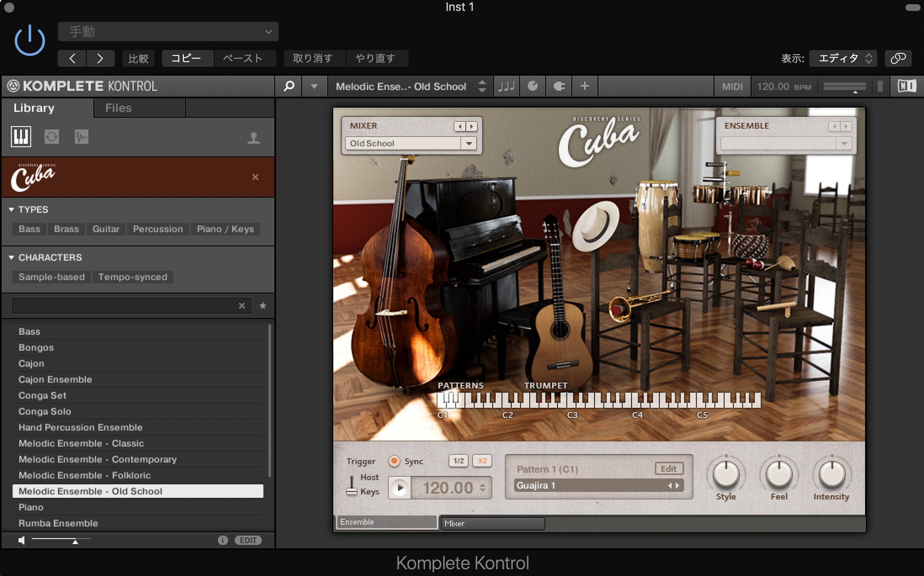Click the magnifier browser search icon
Screen dimensions: 924x576
tap(289, 86)
